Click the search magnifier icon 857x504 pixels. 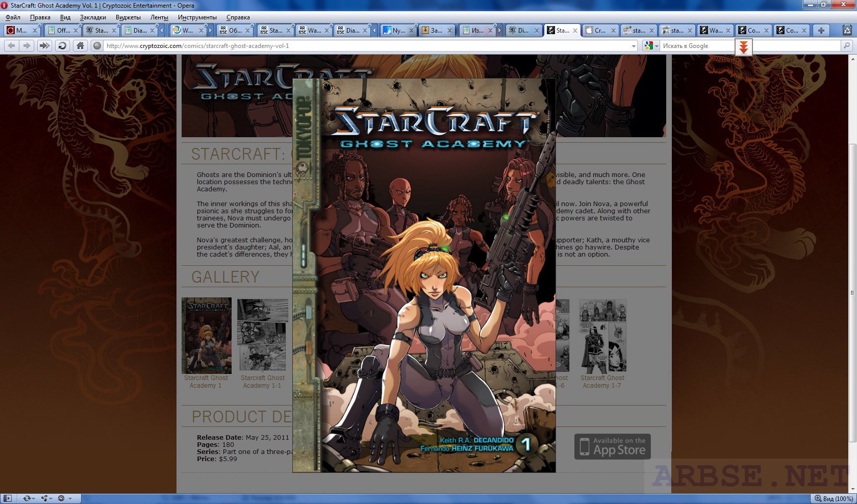pyautogui.click(x=847, y=46)
